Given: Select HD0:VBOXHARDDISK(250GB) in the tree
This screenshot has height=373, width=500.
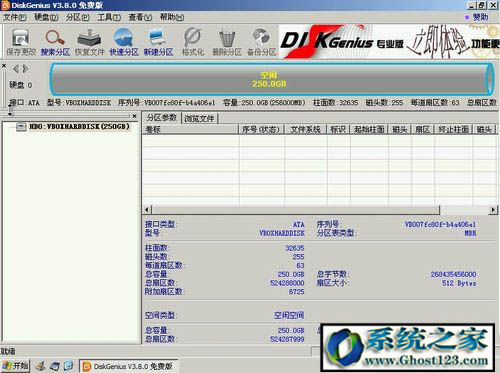Looking at the screenshot, I should coord(79,127).
